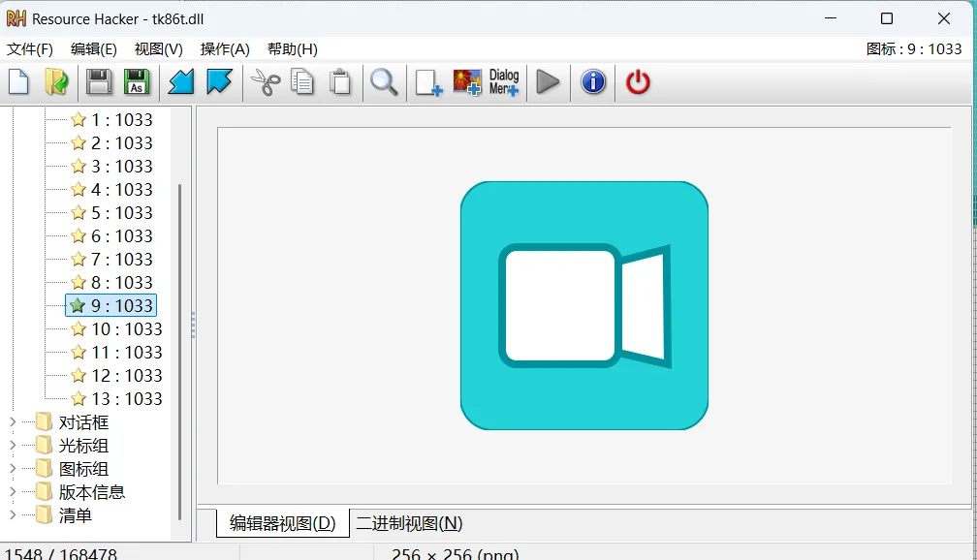Click the 图标 : 9 : 1033 label
The height and width of the screenshot is (560, 977).
(x=914, y=49)
